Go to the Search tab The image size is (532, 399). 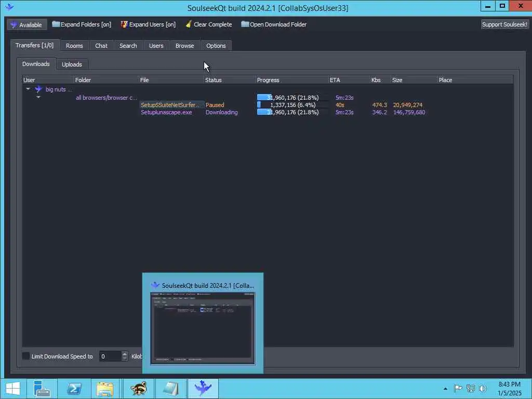point(128,46)
